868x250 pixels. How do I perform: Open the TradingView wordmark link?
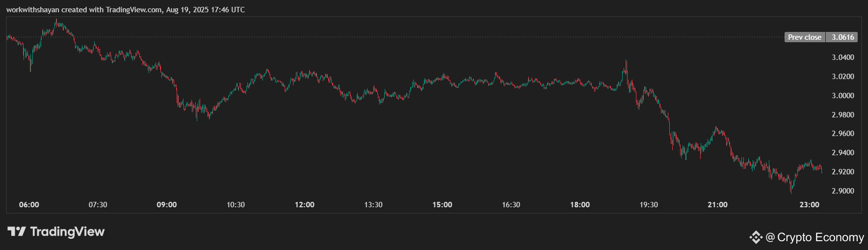[67, 231]
